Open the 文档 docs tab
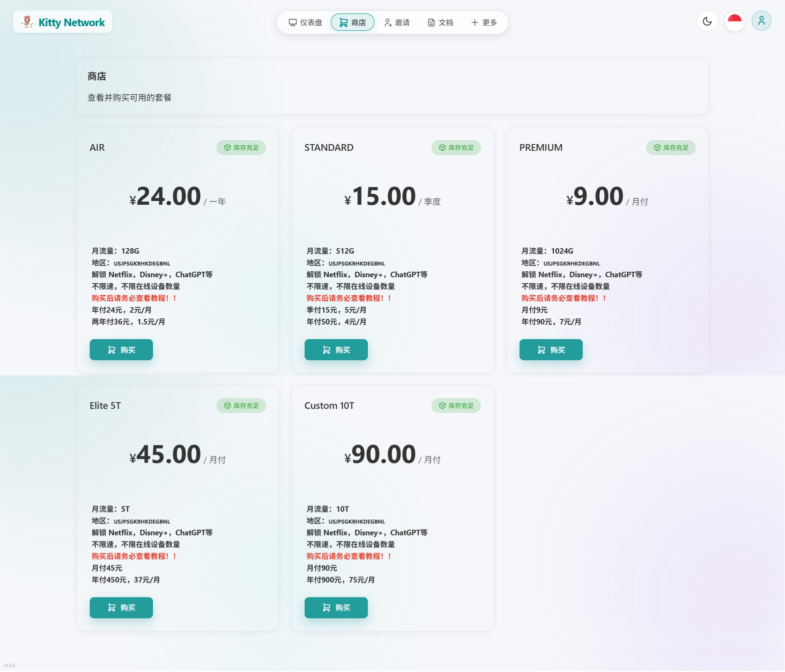Viewport: 785px width, 672px height. [441, 22]
